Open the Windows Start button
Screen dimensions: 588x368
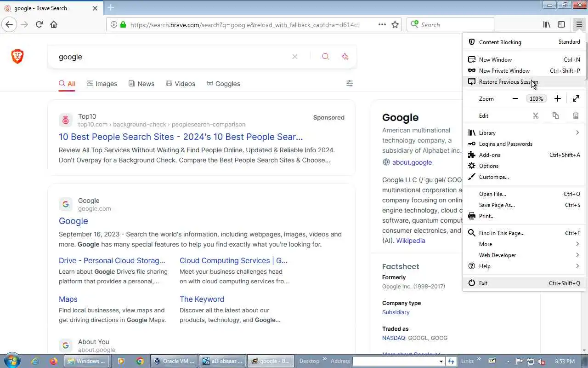coord(12,361)
